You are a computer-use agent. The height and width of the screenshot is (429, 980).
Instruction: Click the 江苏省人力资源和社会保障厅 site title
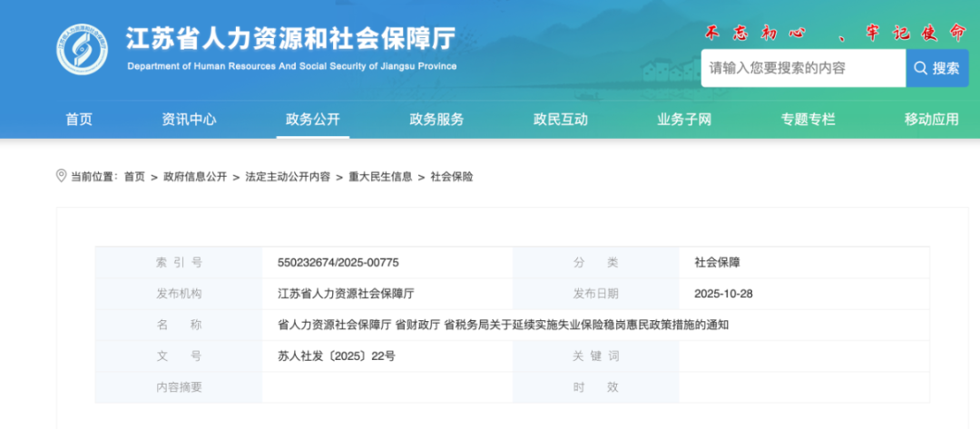(x=290, y=39)
